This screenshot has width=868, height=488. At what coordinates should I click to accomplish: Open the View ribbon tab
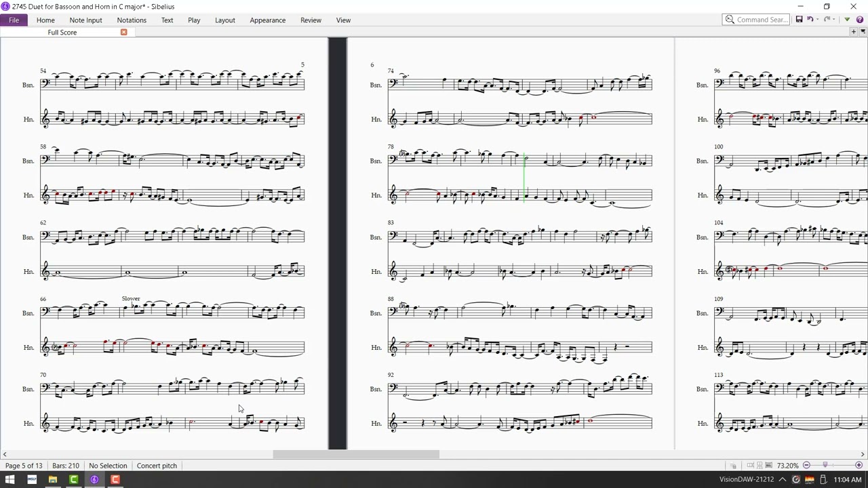coord(343,20)
